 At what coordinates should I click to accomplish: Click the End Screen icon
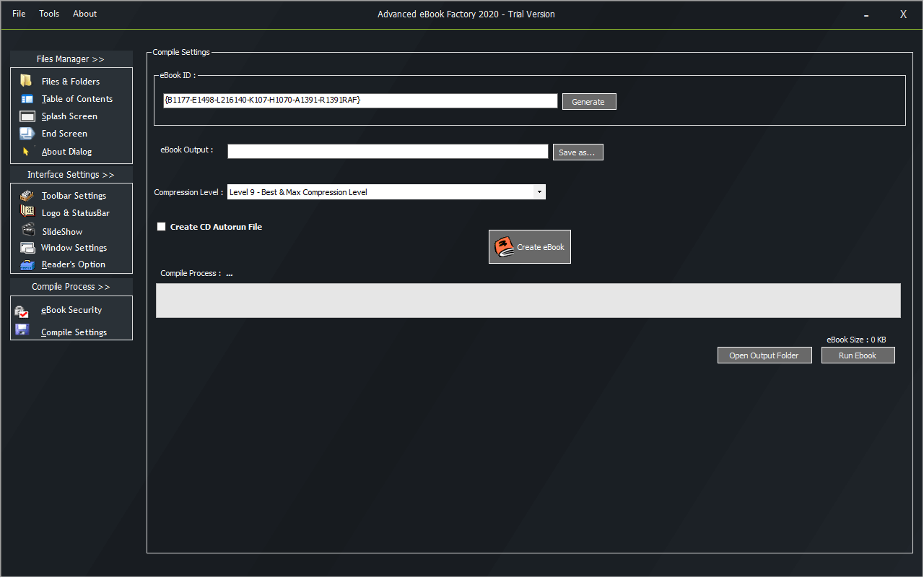[x=27, y=134]
